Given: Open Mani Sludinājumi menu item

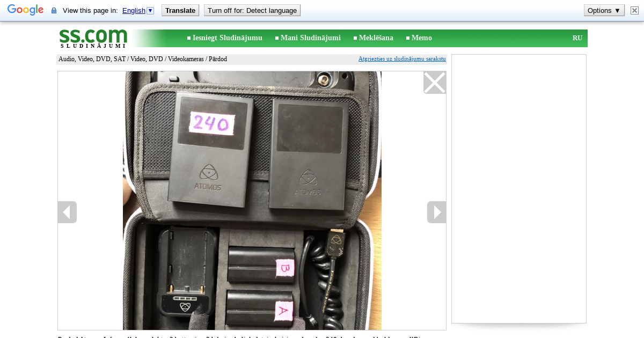Looking at the screenshot, I should point(310,38).
